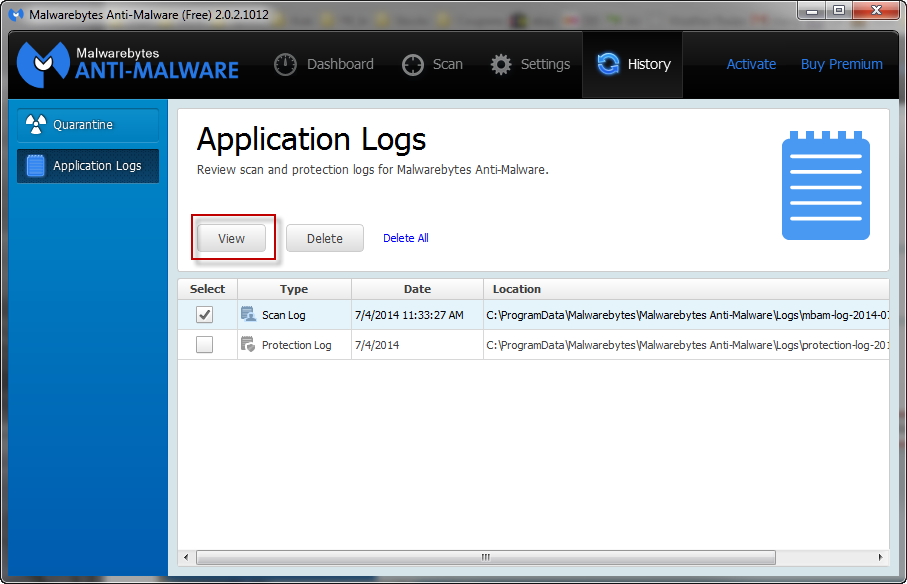The width and height of the screenshot is (907, 584).
Task: Click the Settings gear icon
Action: (501, 64)
